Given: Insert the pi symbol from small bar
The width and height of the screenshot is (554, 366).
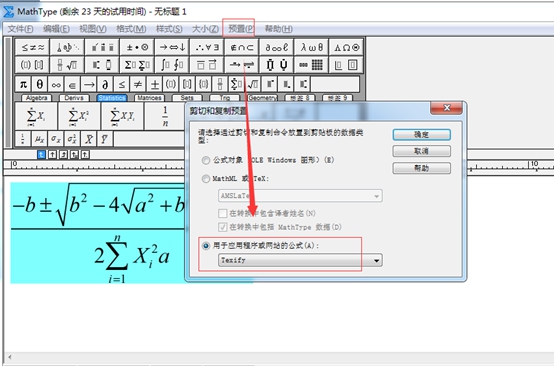Looking at the screenshot, I should point(23,84).
